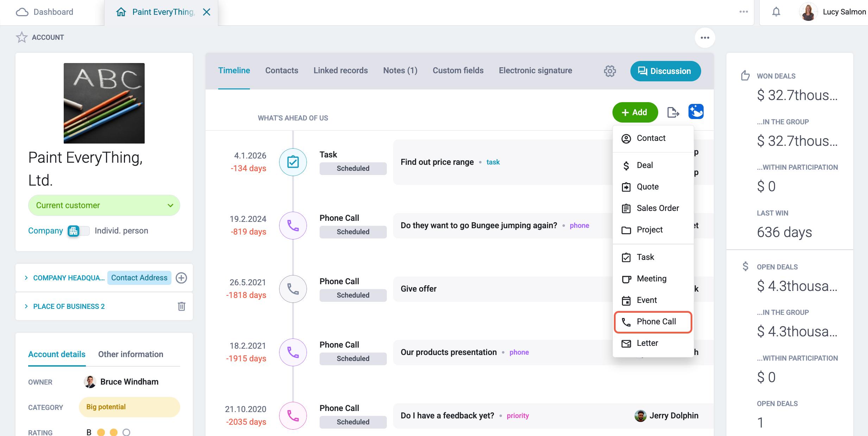The width and height of the screenshot is (868, 436).
Task: Click the export icon beside Add
Action: (673, 112)
